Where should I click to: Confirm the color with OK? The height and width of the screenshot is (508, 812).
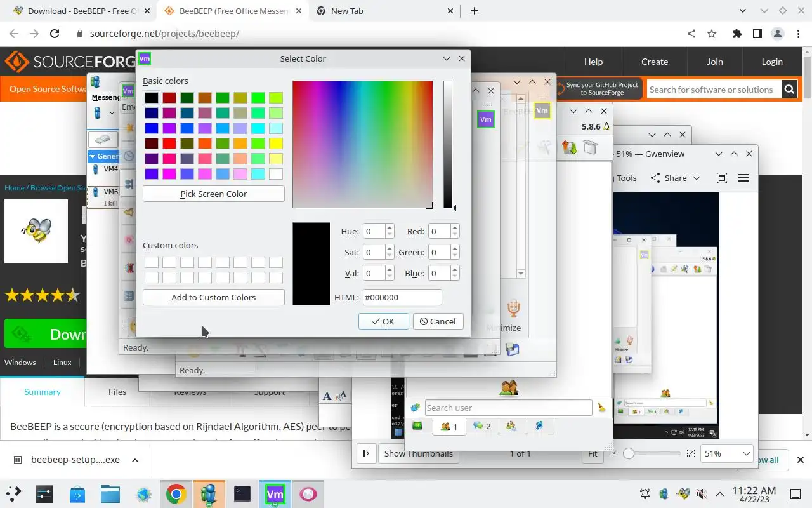click(x=383, y=321)
